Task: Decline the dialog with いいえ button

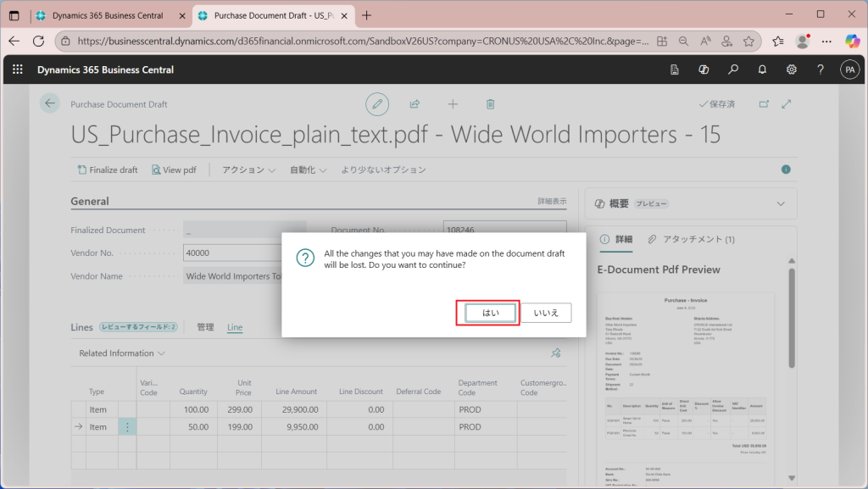Action: (546, 313)
